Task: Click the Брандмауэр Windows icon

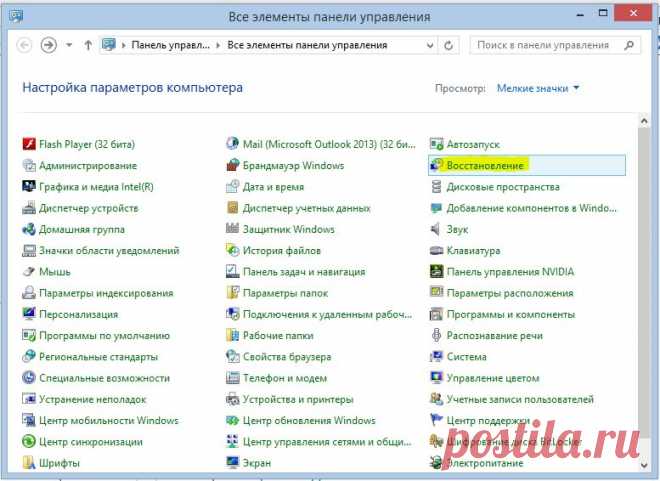Action: (232, 165)
